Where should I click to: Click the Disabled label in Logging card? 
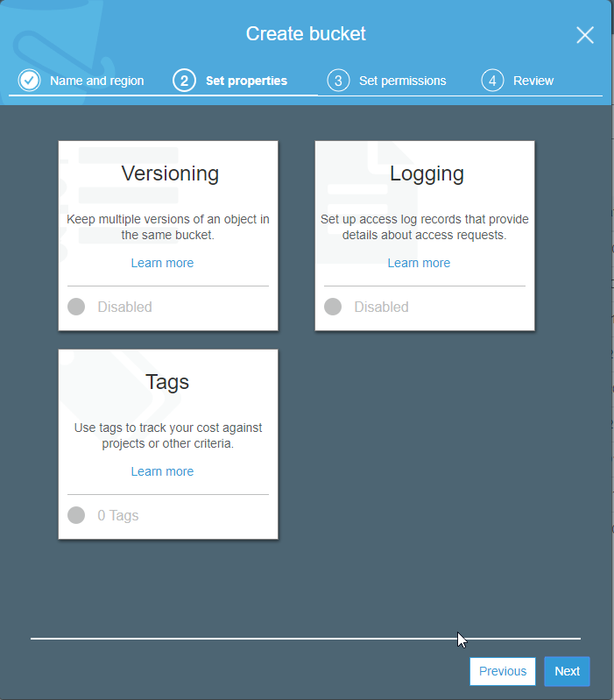(382, 307)
